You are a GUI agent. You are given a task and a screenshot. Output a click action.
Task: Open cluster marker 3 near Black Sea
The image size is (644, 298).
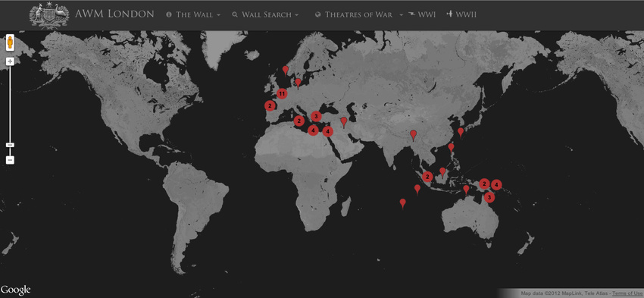pyautogui.click(x=315, y=116)
